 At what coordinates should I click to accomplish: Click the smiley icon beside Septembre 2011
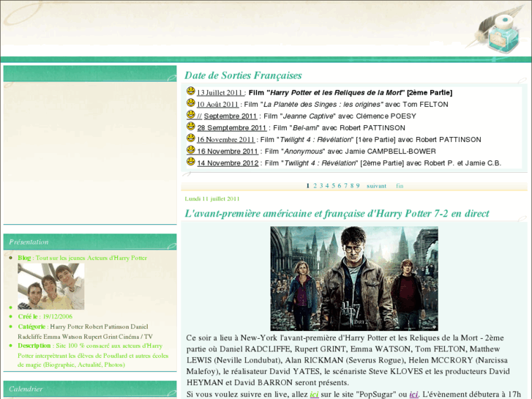click(191, 114)
